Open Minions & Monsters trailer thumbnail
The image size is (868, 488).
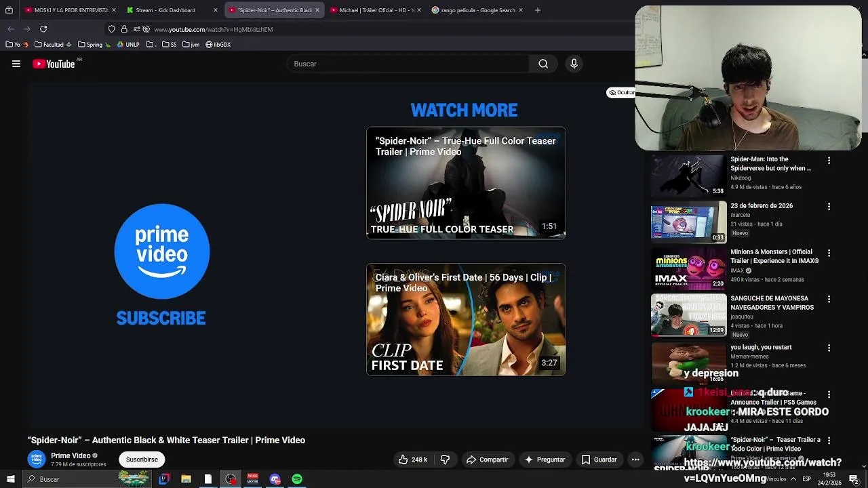coord(688,268)
